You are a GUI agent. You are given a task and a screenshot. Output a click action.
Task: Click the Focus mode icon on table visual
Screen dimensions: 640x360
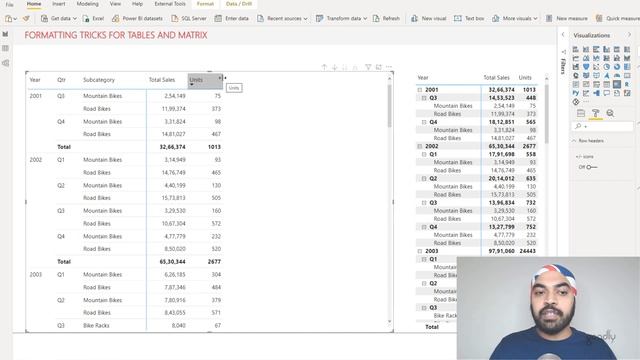(x=379, y=67)
